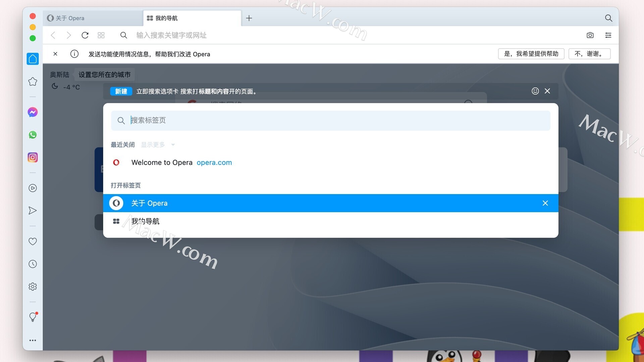Click the opera.com link

(214, 163)
